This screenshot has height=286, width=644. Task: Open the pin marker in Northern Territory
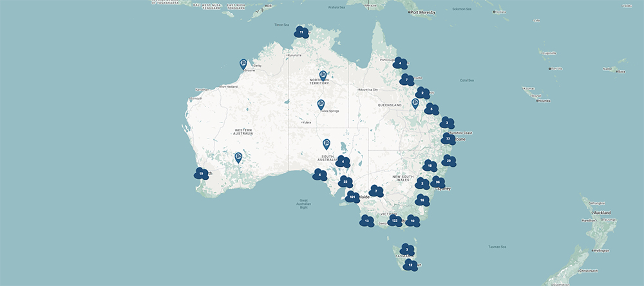(323, 75)
